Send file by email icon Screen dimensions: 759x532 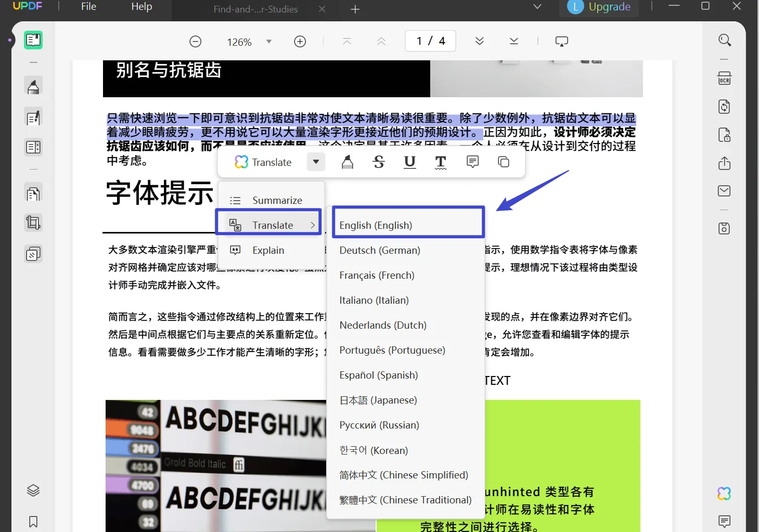click(x=724, y=191)
